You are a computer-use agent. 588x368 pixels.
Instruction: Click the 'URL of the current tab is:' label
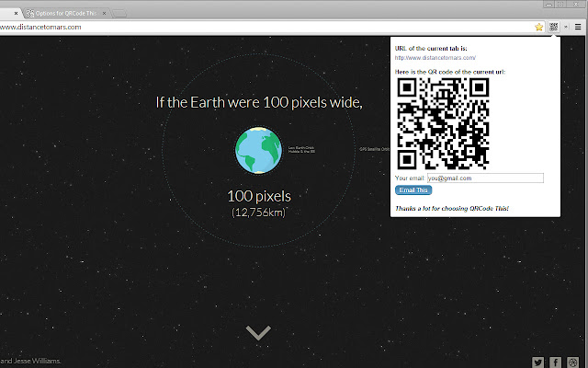click(x=431, y=49)
